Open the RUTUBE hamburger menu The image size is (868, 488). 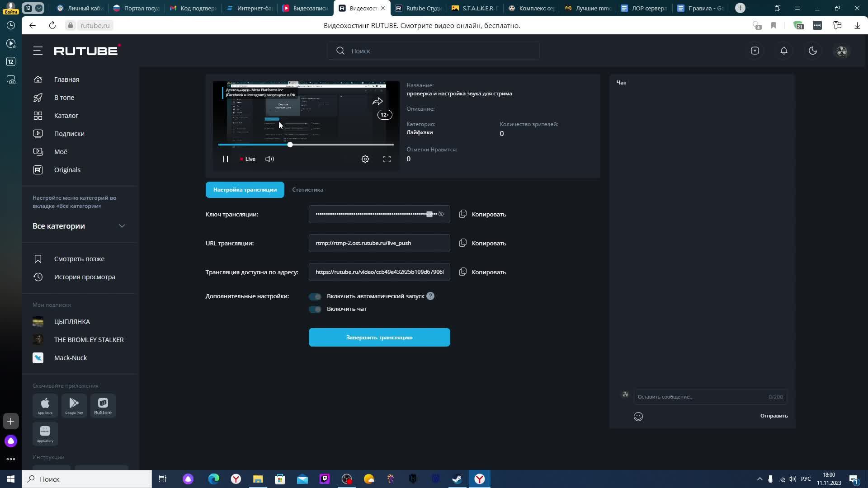(38, 51)
